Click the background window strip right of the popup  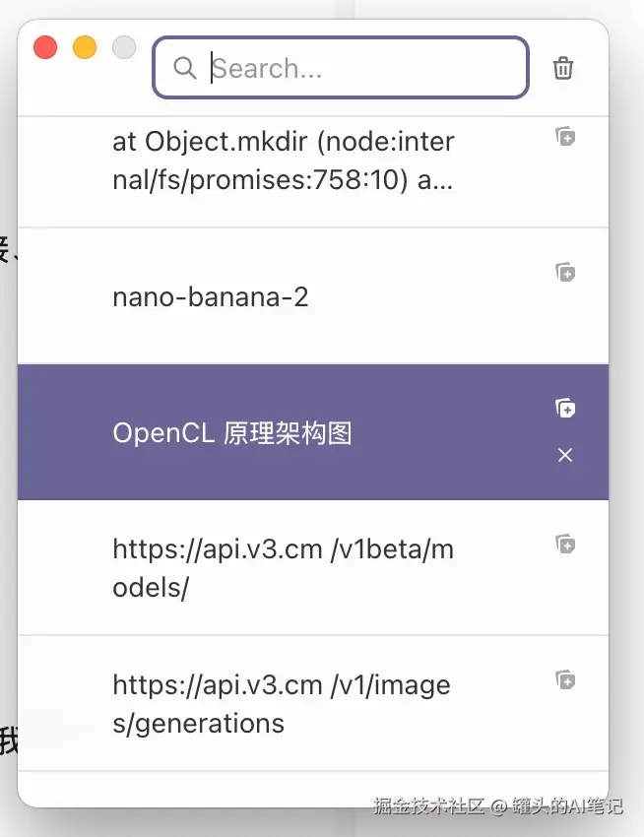(627, 394)
